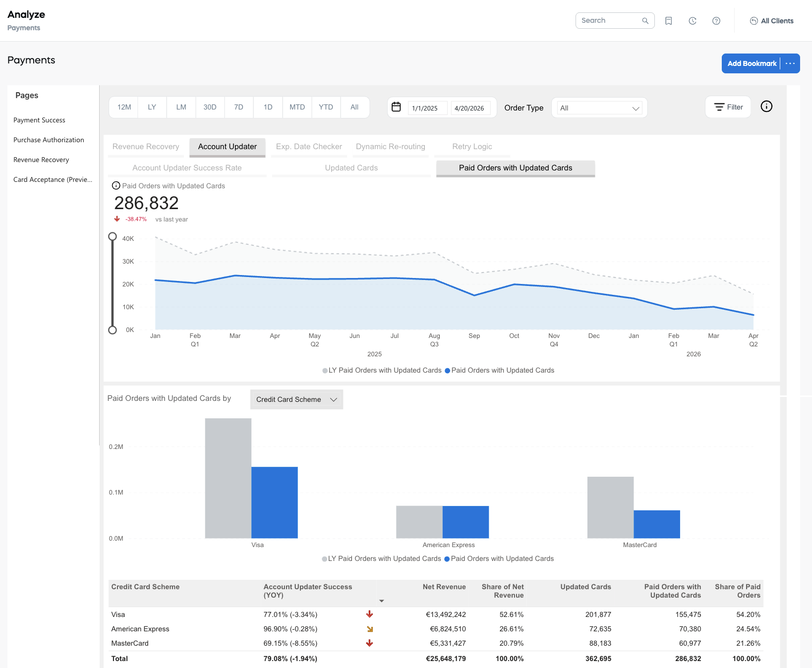Viewport: 812px width, 668px height.
Task: Click Visa row red down arrow
Action: pos(369,614)
